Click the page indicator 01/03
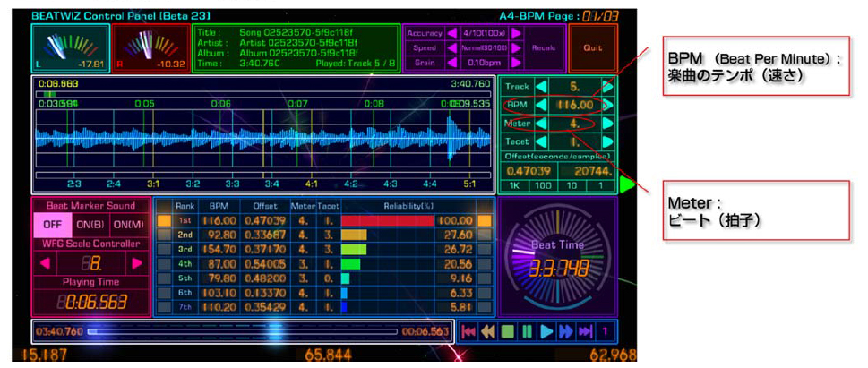Viewport: 868px width, 368px height. (x=601, y=16)
